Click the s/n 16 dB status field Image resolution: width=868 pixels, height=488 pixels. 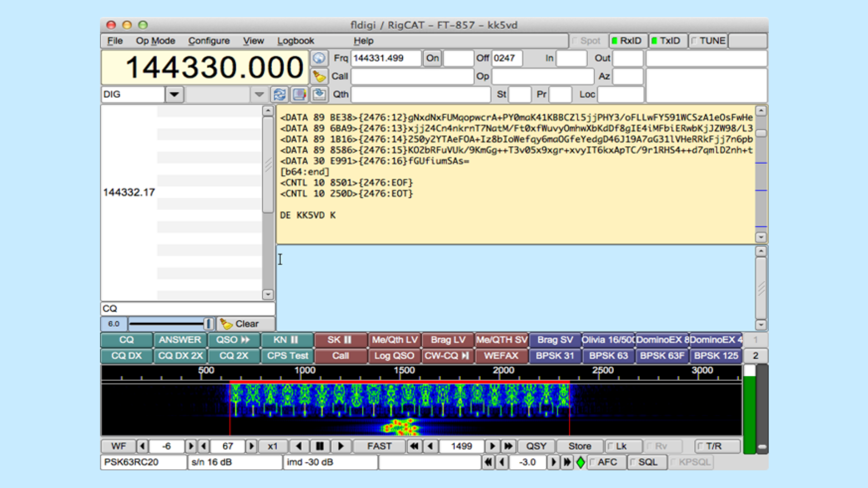coord(235,462)
